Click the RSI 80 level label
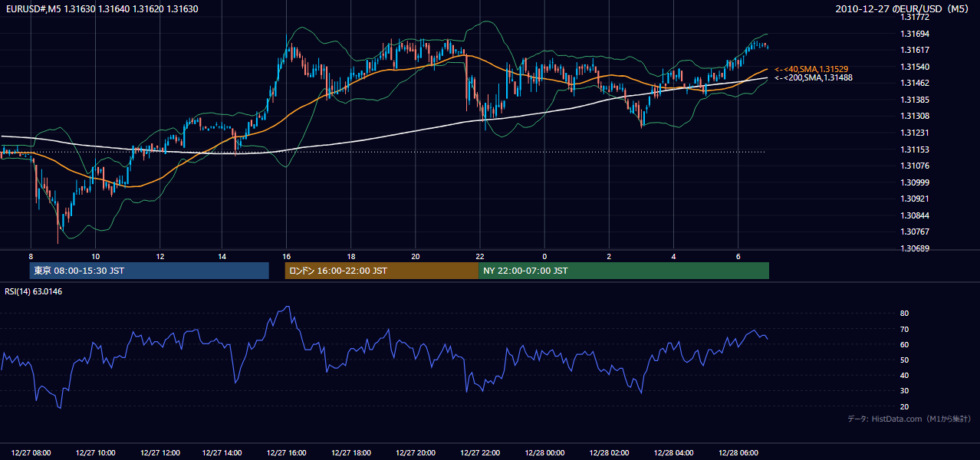 click(904, 314)
